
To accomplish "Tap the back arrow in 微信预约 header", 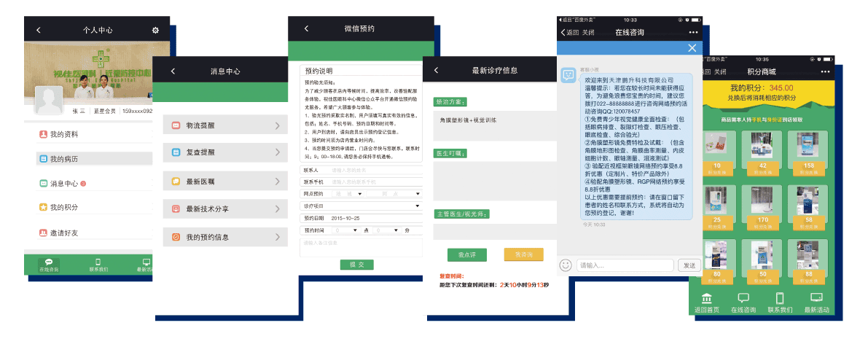I will click(x=306, y=28).
